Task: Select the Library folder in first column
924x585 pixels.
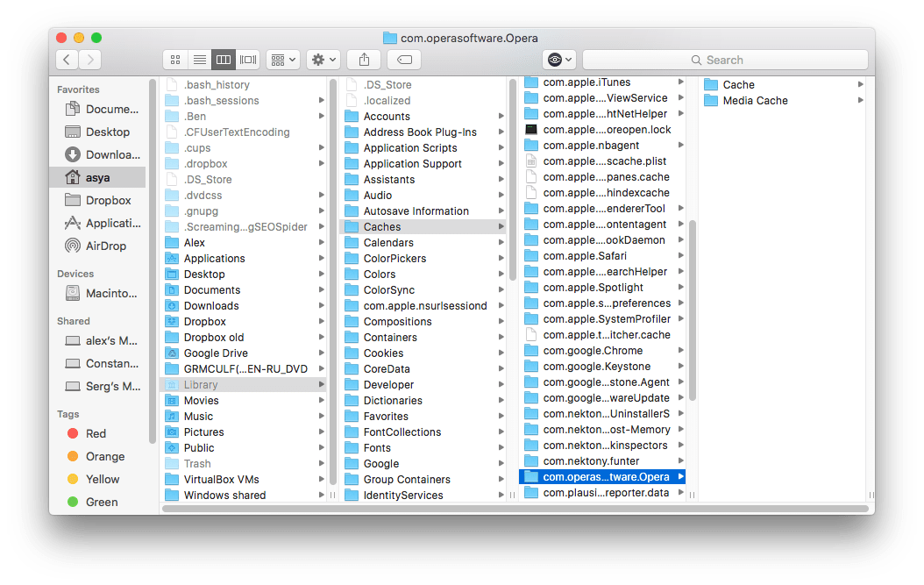Action: 244,384
